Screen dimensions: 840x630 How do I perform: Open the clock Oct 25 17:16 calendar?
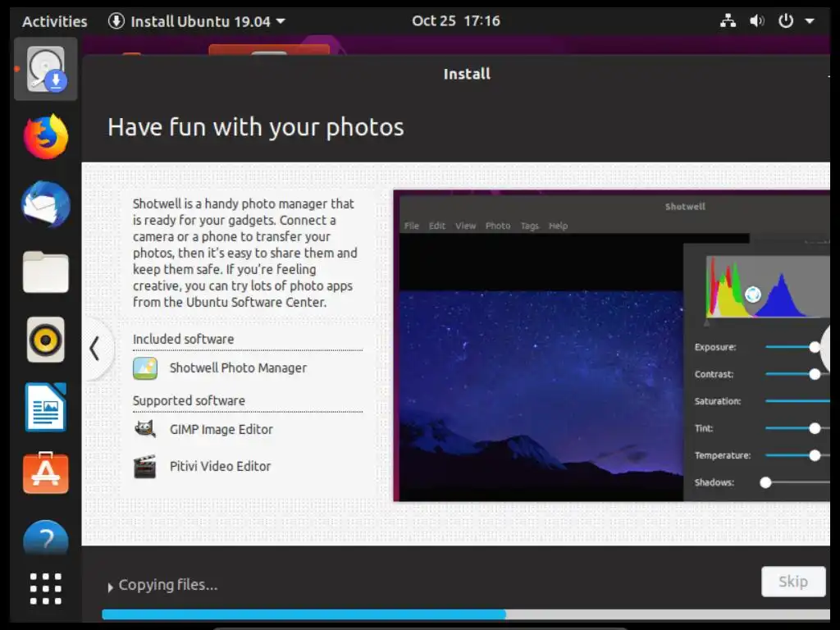point(456,21)
